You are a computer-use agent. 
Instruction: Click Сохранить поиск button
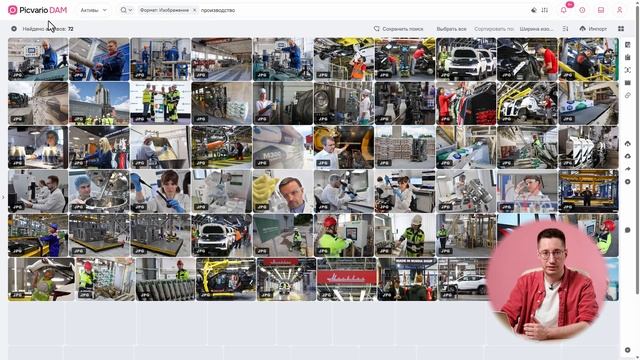point(398,29)
